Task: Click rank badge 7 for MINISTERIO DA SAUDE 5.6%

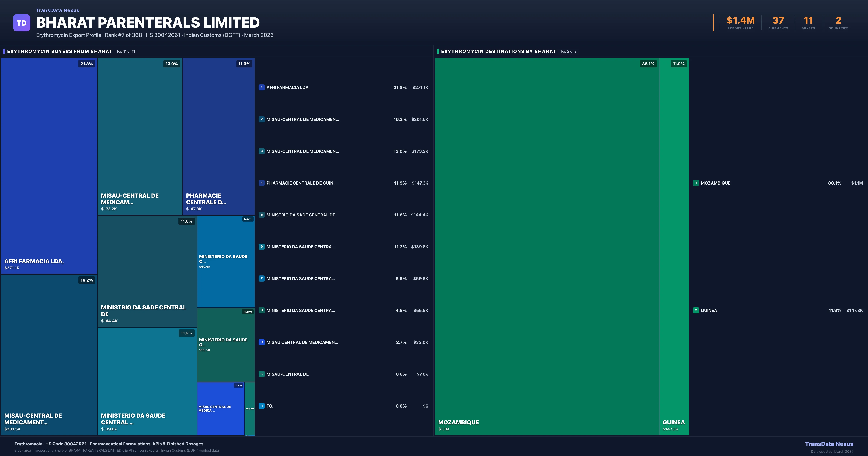Action: point(261,279)
